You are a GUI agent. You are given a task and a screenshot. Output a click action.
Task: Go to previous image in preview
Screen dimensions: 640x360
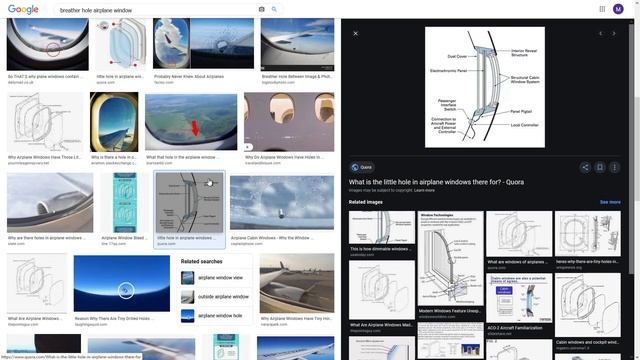tap(600, 33)
